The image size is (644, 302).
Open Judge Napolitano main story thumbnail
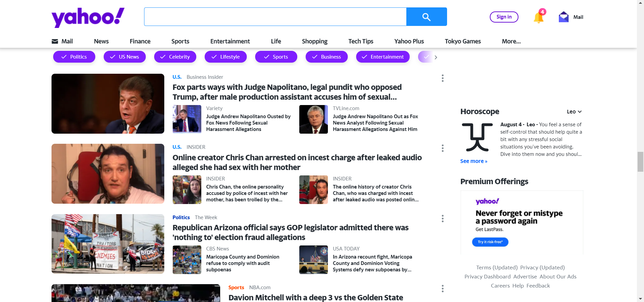tap(108, 104)
